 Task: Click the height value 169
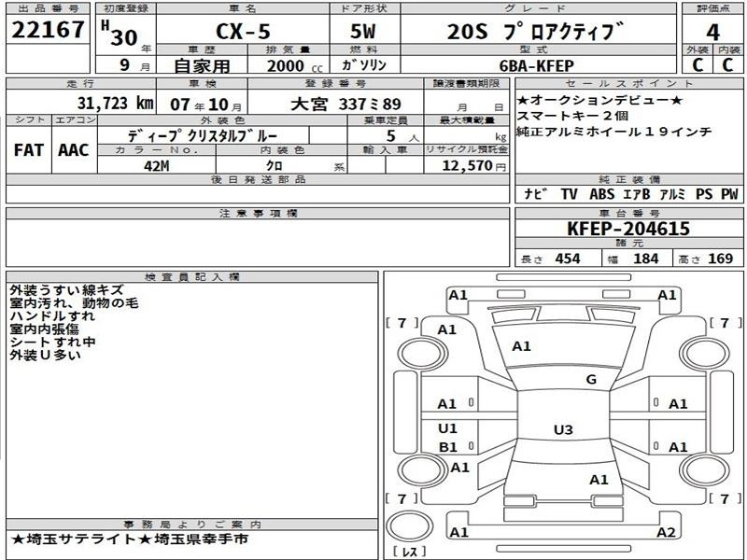click(x=720, y=259)
